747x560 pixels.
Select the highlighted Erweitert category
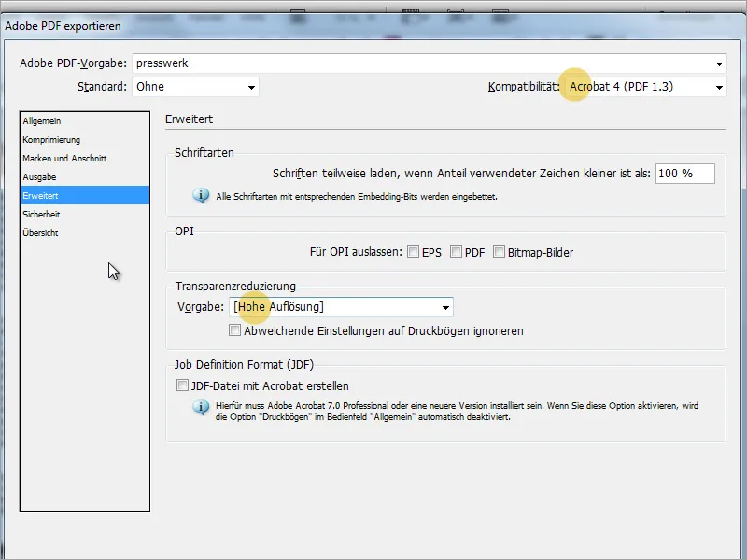point(85,195)
